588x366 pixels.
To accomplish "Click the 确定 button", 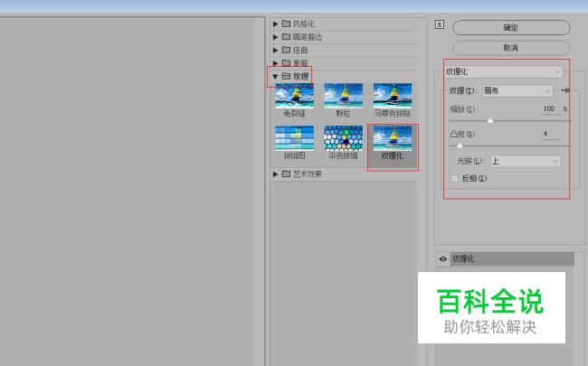I will click(511, 28).
